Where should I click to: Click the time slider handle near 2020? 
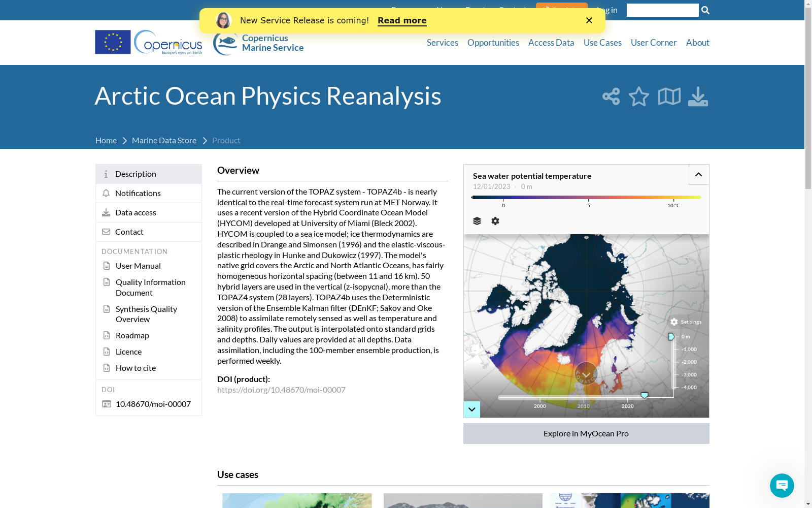[645, 395]
